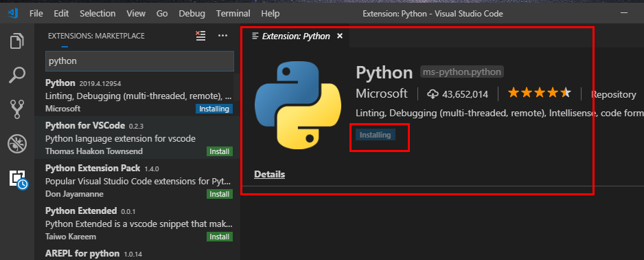Click the Don Jayamanne publisher name
The image size is (644, 260).
[x=74, y=194]
